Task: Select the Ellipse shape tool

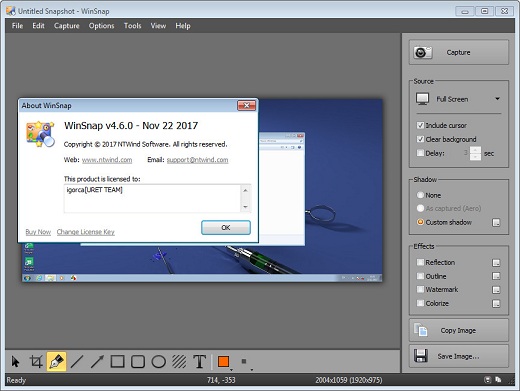Action: (159, 362)
